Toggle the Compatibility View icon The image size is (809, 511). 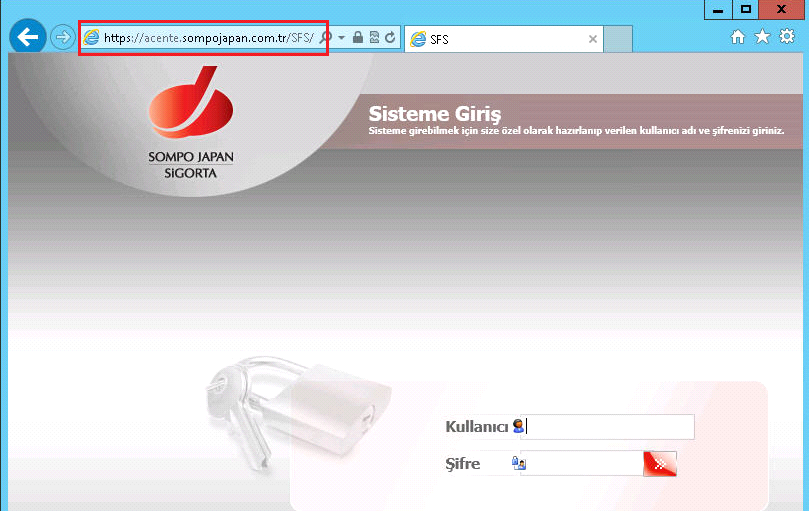tap(373, 38)
